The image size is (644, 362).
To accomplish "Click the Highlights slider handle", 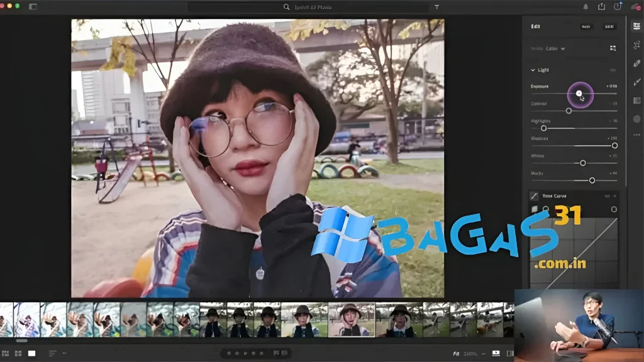I will pyautogui.click(x=543, y=128).
